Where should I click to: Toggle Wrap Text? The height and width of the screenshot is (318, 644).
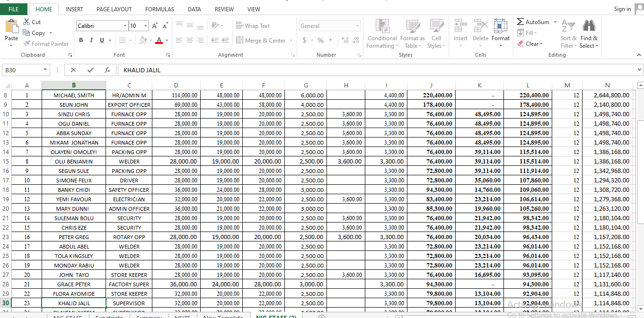[253, 26]
